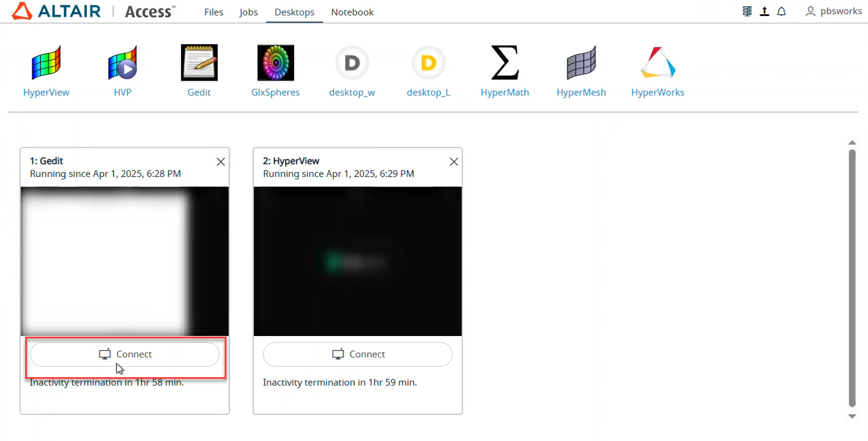The image size is (868, 441).
Task: Close the 2: HyperView session card
Action: [x=454, y=162]
